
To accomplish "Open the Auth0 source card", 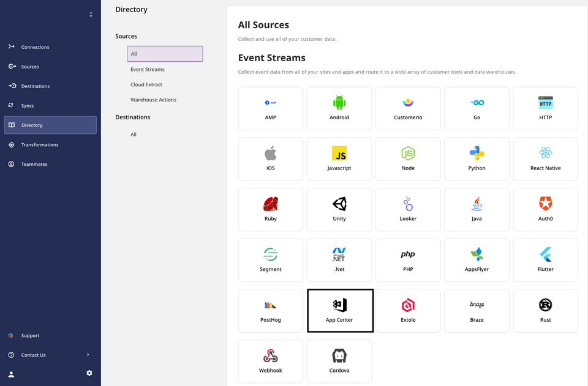I will click(545, 210).
